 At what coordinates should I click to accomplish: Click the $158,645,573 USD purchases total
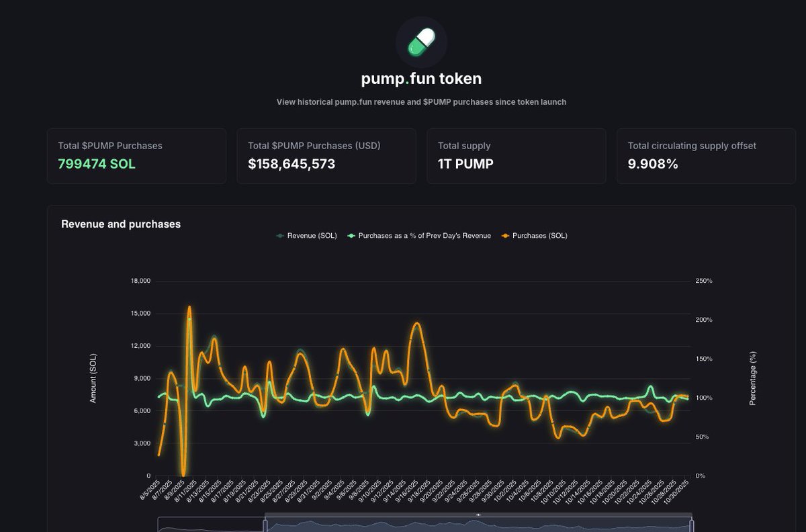tap(291, 163)
